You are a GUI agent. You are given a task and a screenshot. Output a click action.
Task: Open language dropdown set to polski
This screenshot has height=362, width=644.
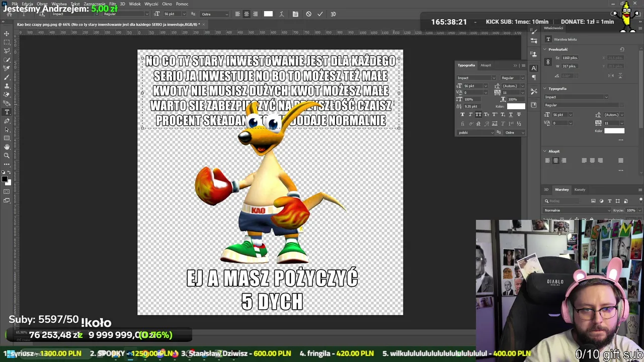(x=476, y=133)
